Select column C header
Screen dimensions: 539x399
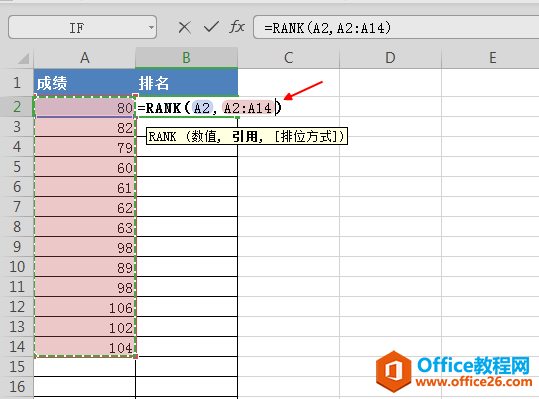coord(288,58)
